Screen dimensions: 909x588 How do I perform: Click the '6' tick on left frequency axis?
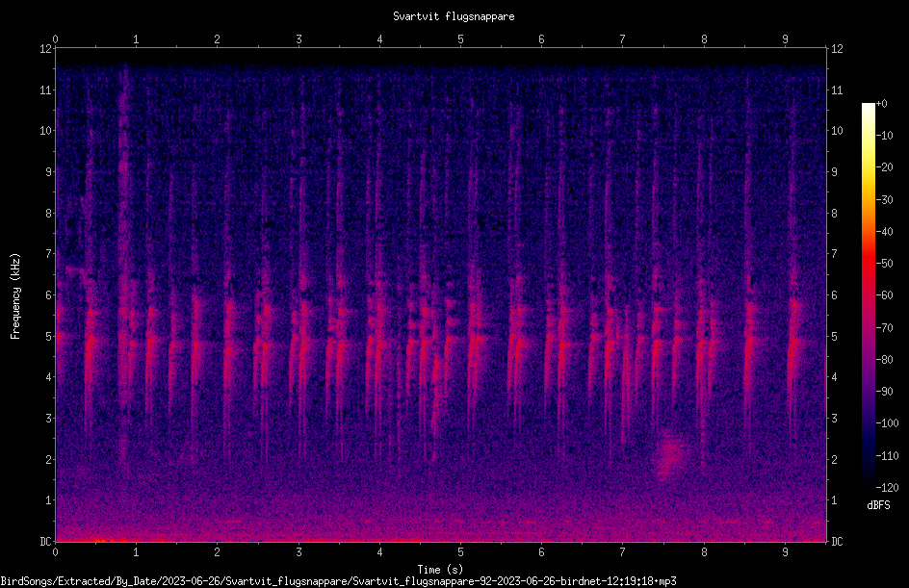pos(49,294)
